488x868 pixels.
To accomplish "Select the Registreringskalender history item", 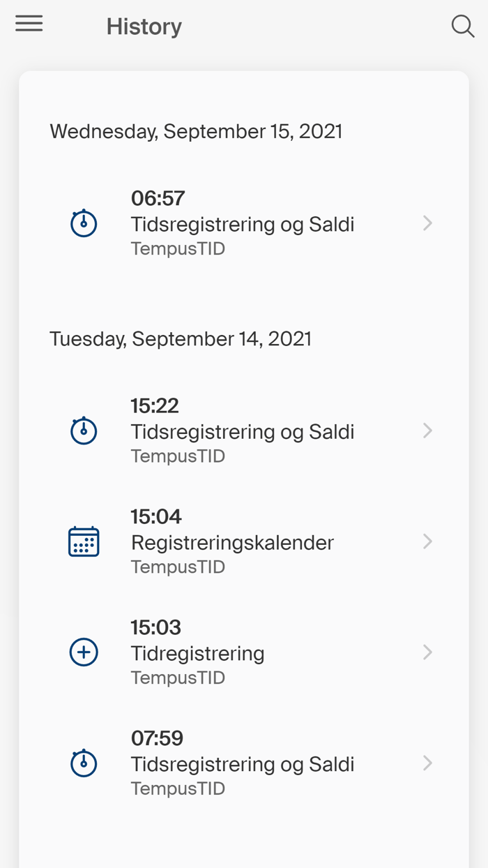I will coord(232,542).
